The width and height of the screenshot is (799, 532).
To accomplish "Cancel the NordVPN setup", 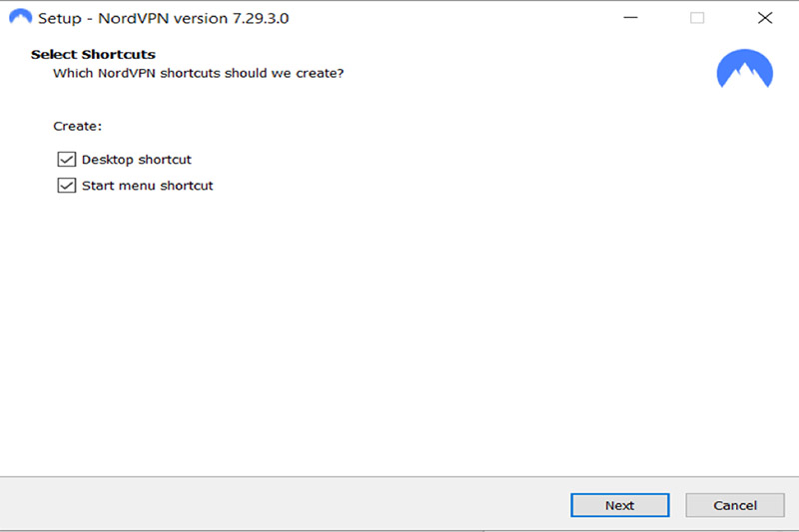I will [735, 505].
